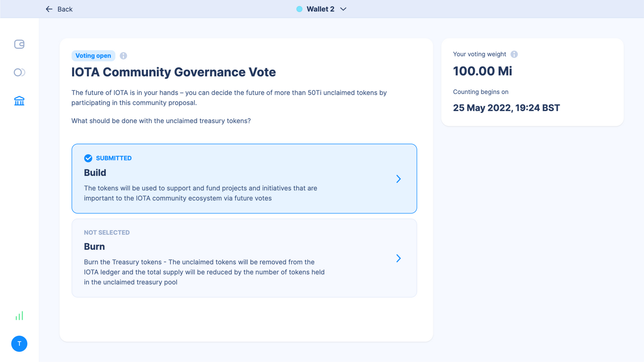Select the Build voting option title
The height and width of the screenshot is (362, 644).
(x=95, y=173)
